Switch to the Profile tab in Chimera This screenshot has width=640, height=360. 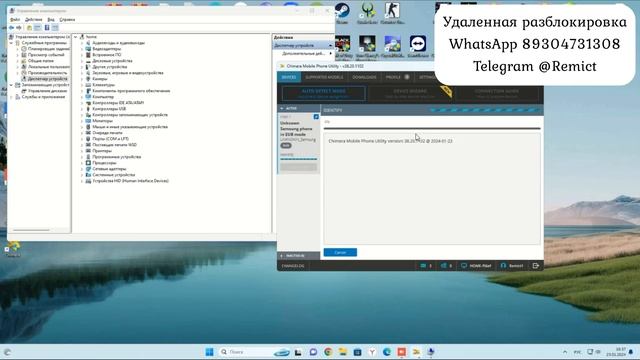397,77
